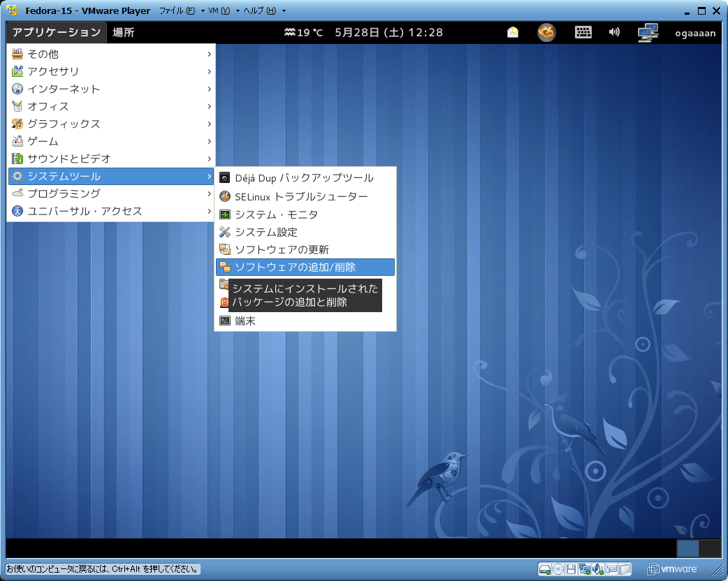The width and height of the screenshot is (728, 581).
Task: Open the keyboard input method icon
Action: tap(583, 33)
